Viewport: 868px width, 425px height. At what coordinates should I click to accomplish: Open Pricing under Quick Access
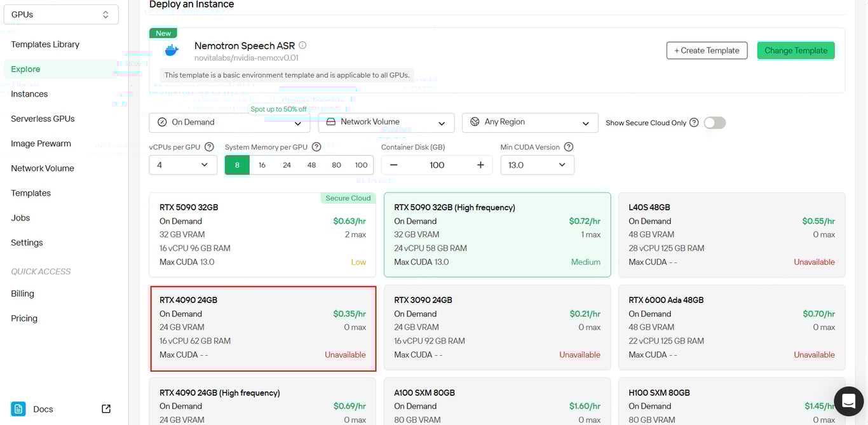click(x=24, y=318)
